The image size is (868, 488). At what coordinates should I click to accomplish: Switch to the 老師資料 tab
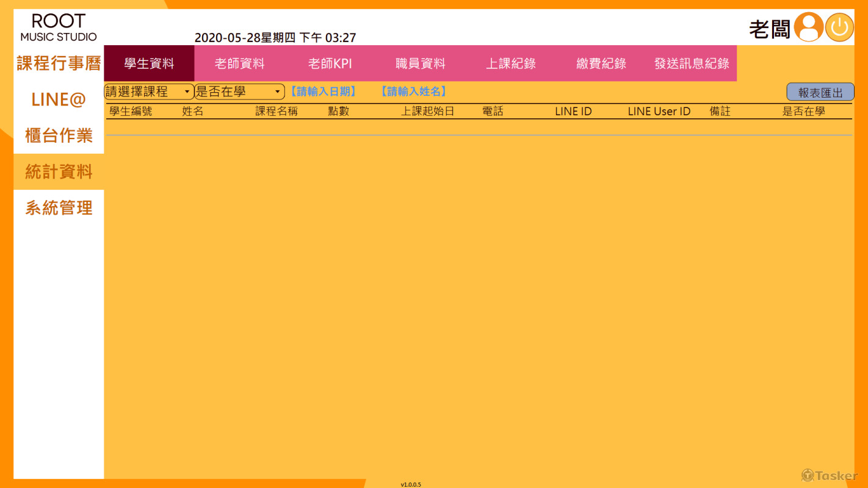pyautogui.click(x=239, y=63)
